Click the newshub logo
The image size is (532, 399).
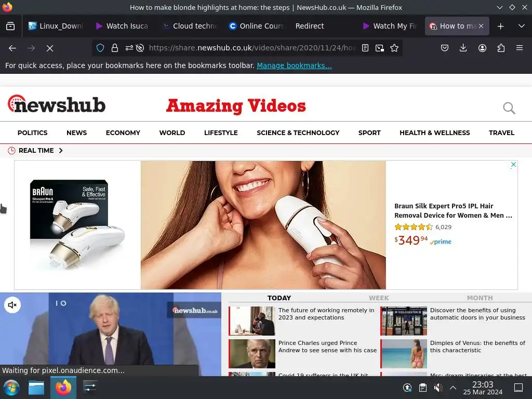point(57,104)
